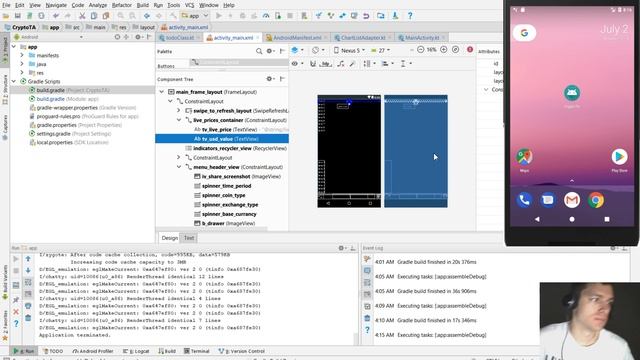The width and height of the screenshot is (640, 360).
Task: Open the API 27 version dropdown
Action: (380, 50)
